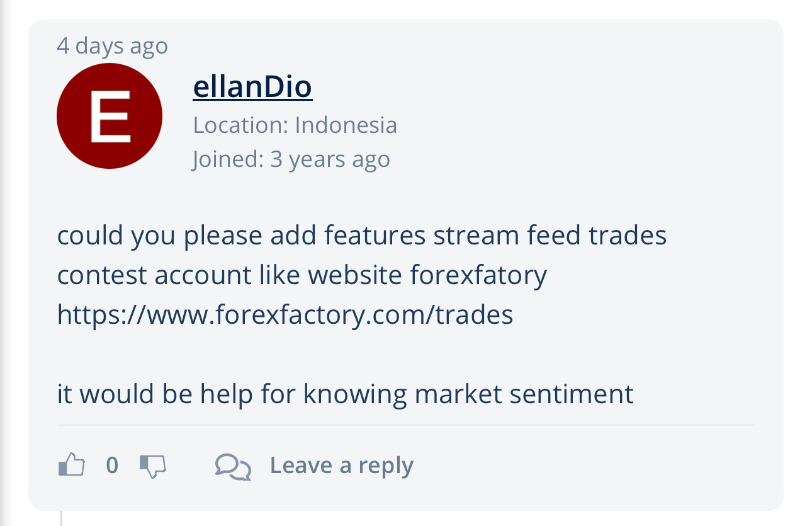Image resolution: width=812 pixels, height=526 pixels.
Task: Open ellanDio's red E avatar
Action: [110, 116]
